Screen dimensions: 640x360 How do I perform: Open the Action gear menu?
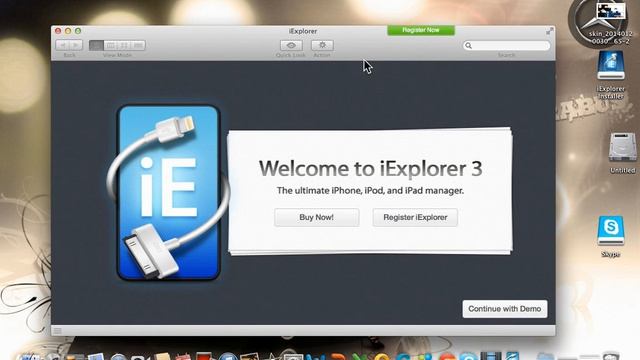(322, 45)
